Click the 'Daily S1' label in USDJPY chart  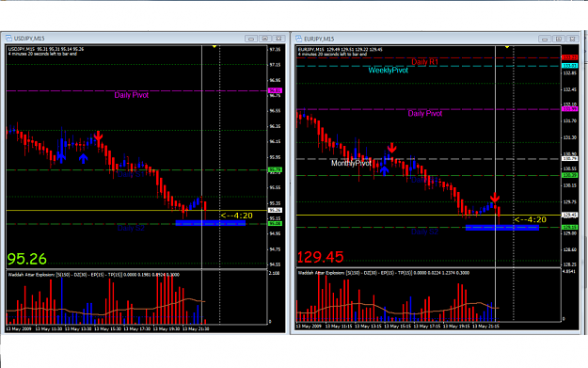coord(131,174)
